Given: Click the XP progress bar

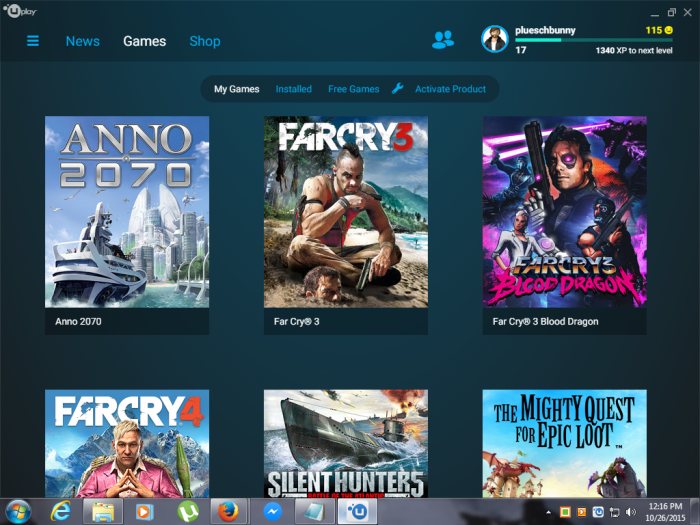Looking at the screenshot, I should (594, 40).
